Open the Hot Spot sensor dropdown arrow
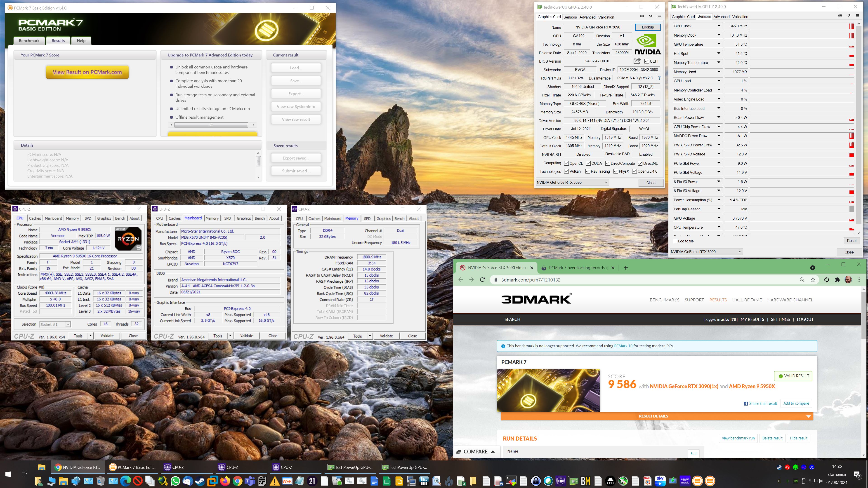This screenshot has height=488, width=868. tap(719, 54)
